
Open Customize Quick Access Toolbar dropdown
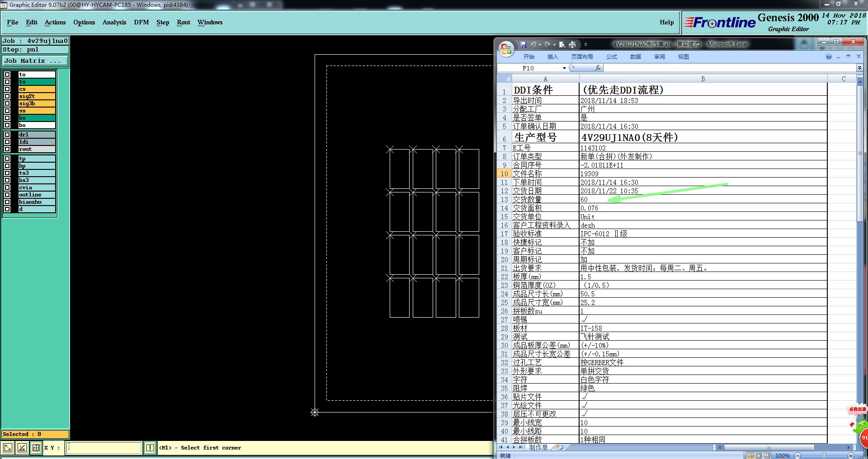pos(585,45)
